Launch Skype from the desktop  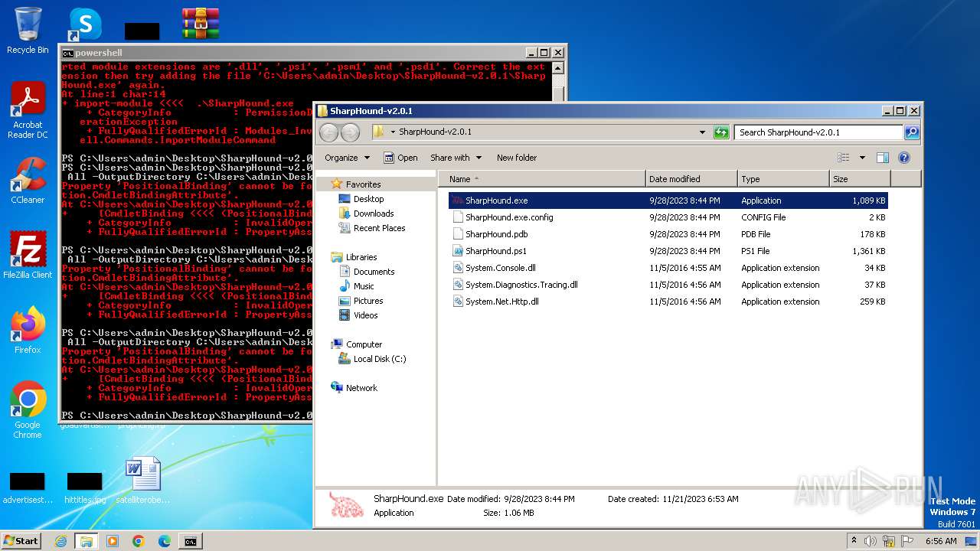pyautogui.click(x=85, y=24)
